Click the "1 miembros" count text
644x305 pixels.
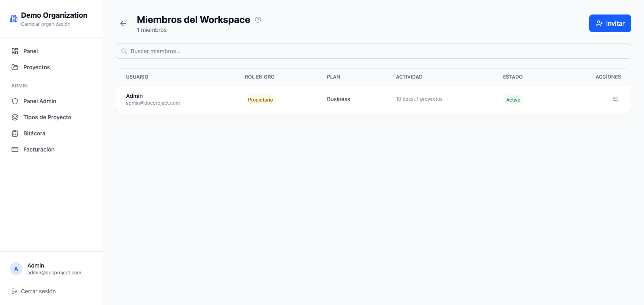pos(152,30)
